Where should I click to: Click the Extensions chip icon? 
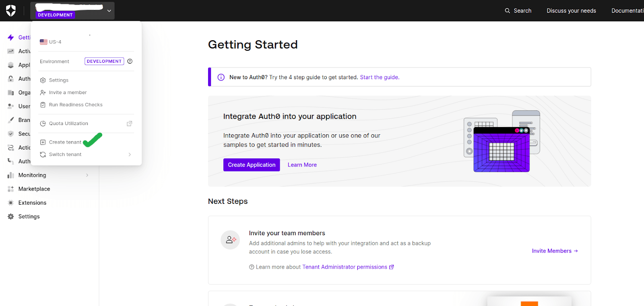[x=11, y=203]
